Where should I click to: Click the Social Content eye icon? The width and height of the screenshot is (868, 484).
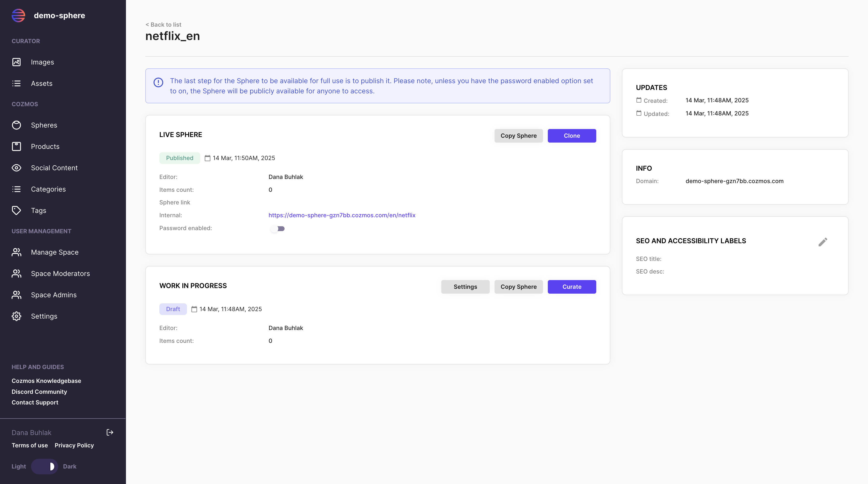point(16,168)
